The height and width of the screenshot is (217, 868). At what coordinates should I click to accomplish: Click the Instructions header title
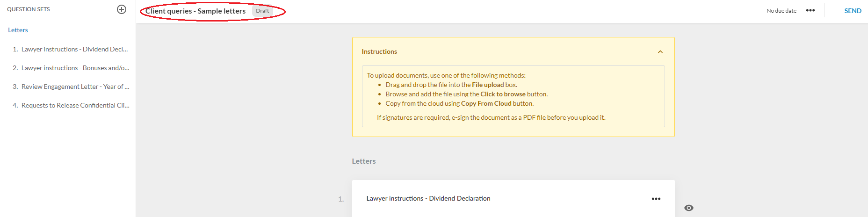[x=379, y=51]
